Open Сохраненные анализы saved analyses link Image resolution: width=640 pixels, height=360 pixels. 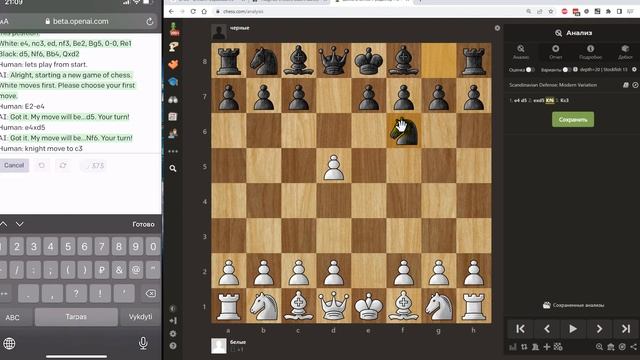click(573, 305)
